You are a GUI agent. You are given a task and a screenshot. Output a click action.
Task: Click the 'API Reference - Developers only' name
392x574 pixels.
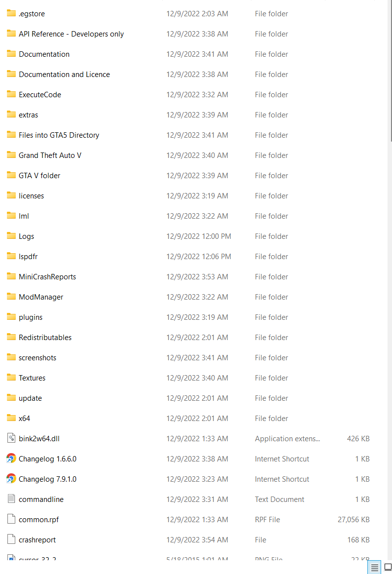pyautogui.click(x=71, y=34)
